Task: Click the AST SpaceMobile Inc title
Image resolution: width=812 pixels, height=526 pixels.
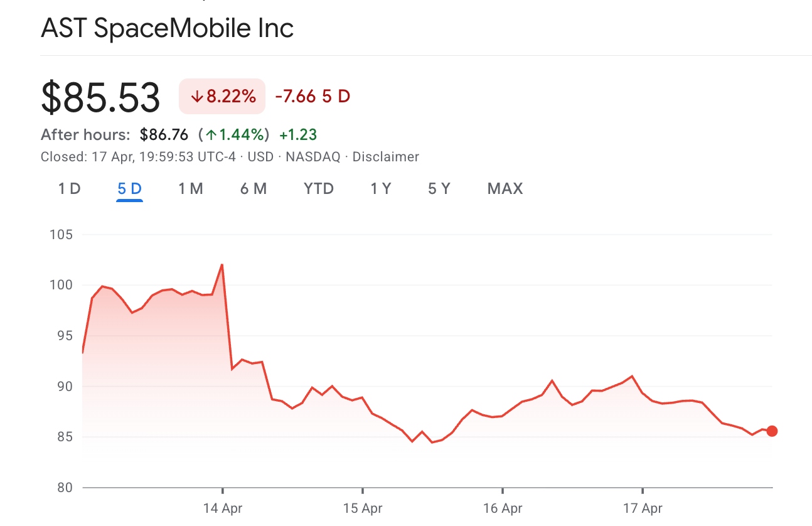Action: tap(168, 29)
